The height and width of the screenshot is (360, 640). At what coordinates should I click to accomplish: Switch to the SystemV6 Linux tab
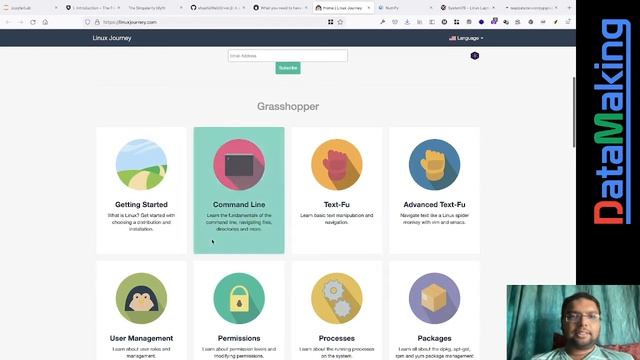pyautogui.click(x=468, y=8)
